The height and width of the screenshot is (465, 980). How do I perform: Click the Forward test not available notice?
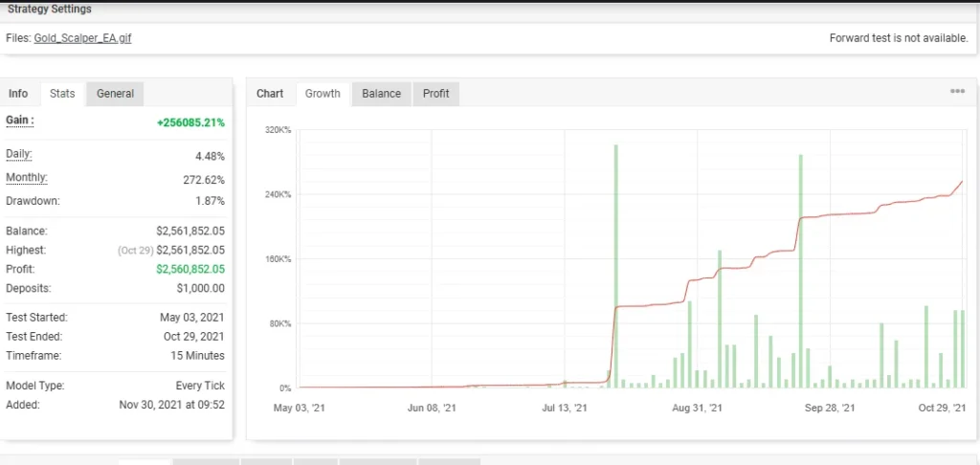[900, 39]
